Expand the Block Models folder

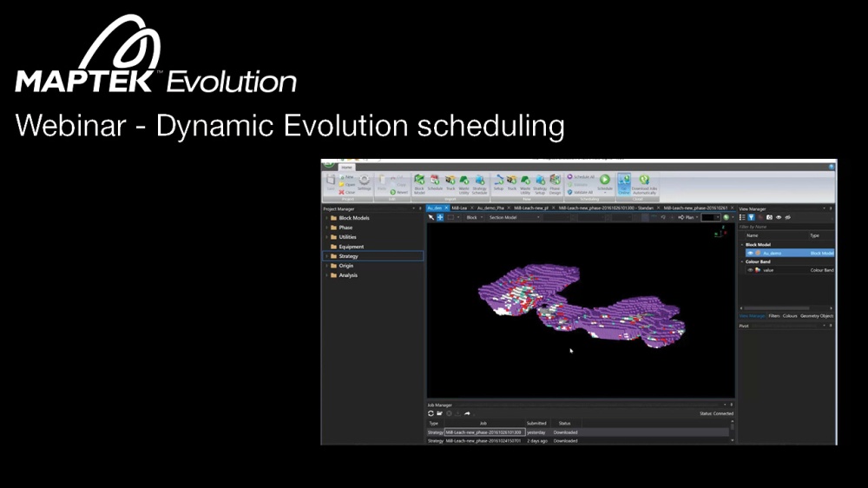(x=326, y=218)
